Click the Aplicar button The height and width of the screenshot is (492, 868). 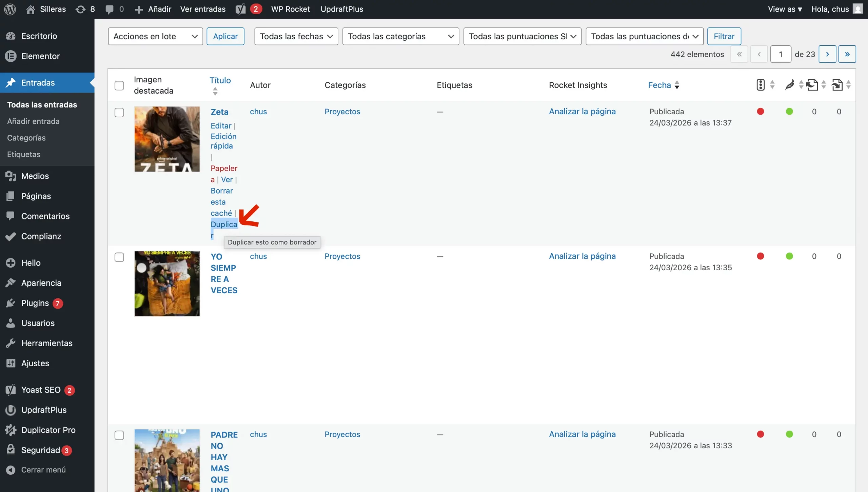[225, 36]
